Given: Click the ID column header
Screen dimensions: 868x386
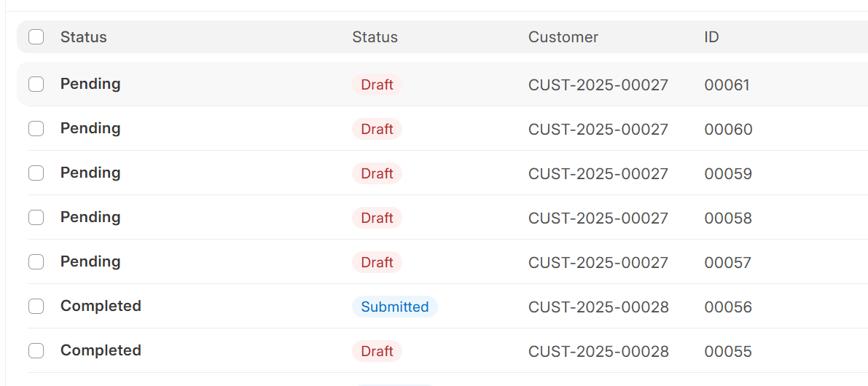Looking at the screenshot, I should [711, 37].
